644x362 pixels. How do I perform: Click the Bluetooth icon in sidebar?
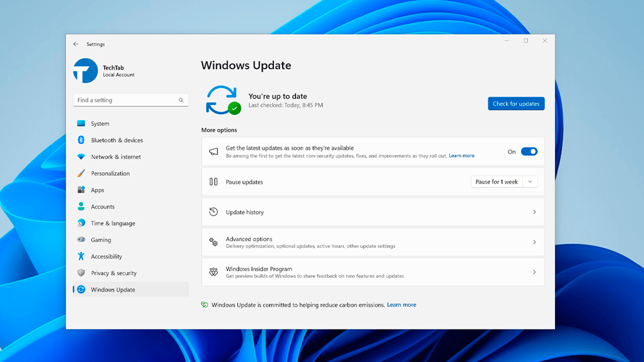coord(81,140)
